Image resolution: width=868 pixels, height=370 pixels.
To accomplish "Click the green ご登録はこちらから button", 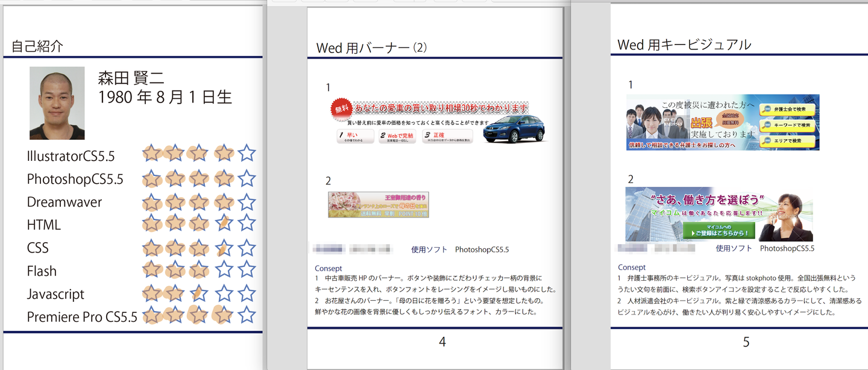I will tap(719, 230).
